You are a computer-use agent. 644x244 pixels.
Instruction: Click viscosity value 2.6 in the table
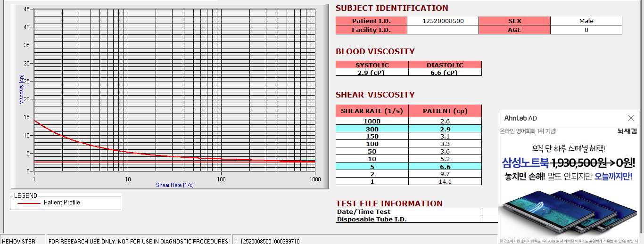445,121
